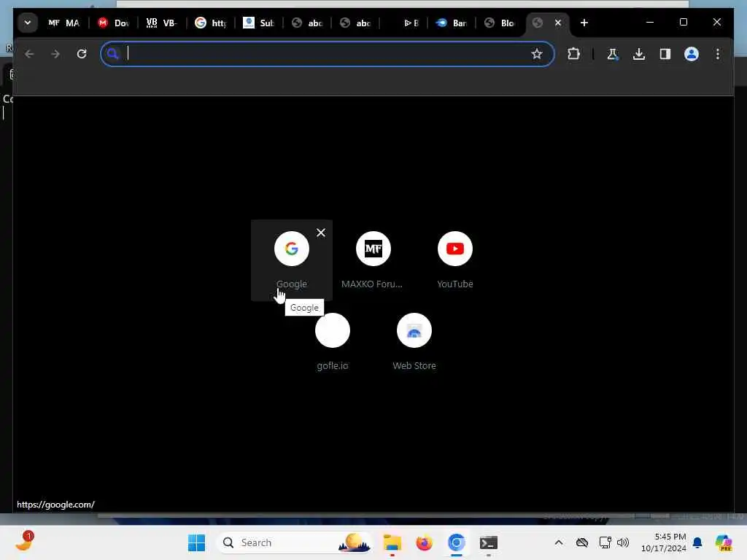Open the gofle.io shortcut
This screenshot has height=560, width=747.
point(333,342)
